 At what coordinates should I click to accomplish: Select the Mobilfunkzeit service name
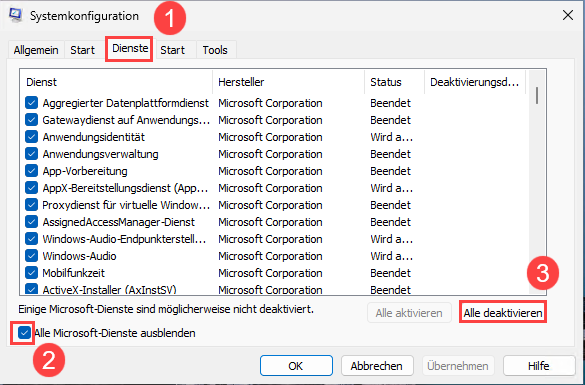(x=73, y=273)
